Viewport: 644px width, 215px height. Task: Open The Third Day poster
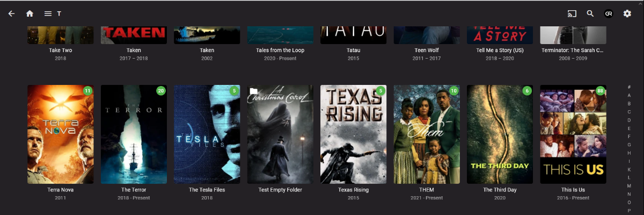(x=500, y=134)
